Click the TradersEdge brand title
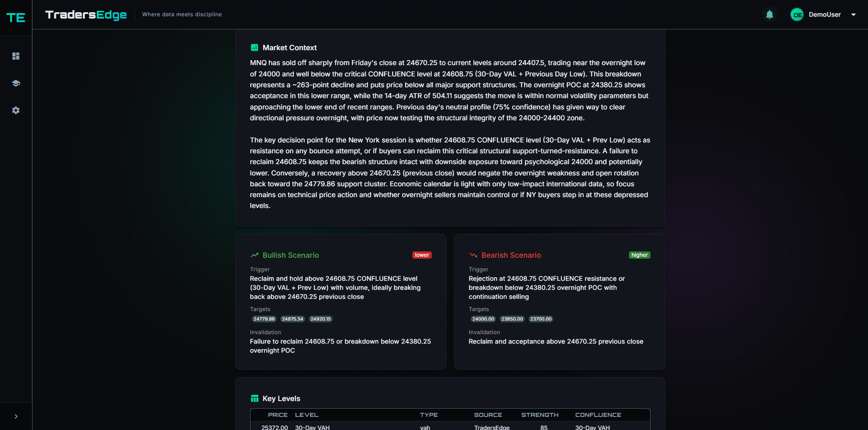This screenshot has width=868, height=430. point(86,14)
